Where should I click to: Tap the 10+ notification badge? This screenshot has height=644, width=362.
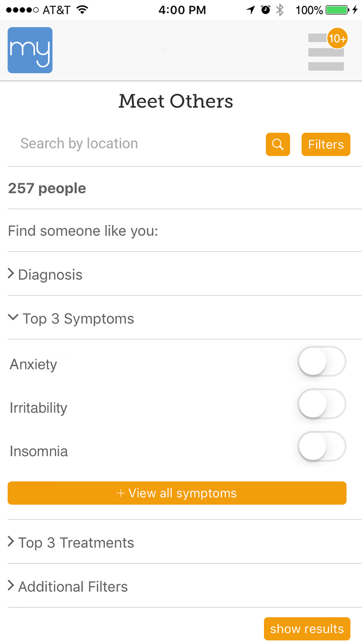337,38
